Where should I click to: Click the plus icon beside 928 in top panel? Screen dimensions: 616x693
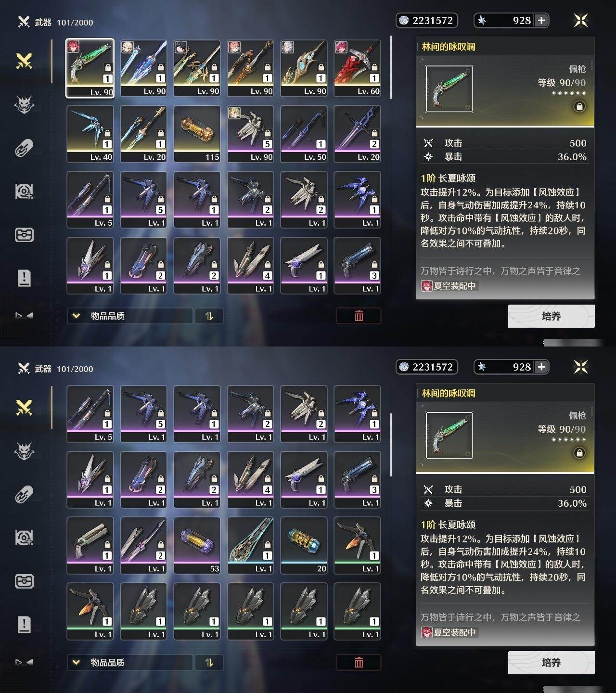pos(541,20)
